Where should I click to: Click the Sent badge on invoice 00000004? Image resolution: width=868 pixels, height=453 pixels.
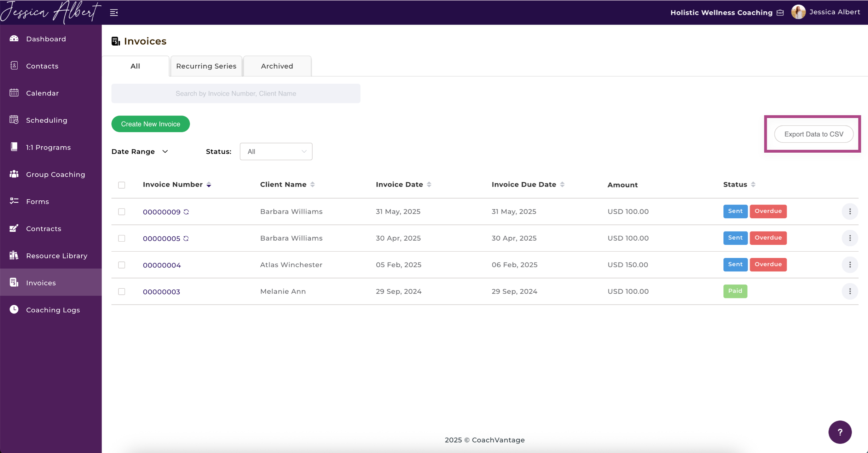[x=735, y=265]
